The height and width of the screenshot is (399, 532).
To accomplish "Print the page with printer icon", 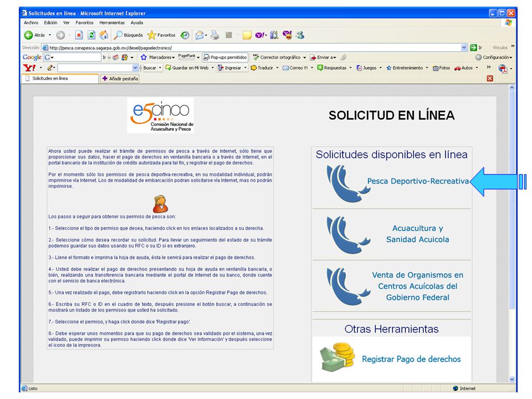I will [x=214, y=35].
